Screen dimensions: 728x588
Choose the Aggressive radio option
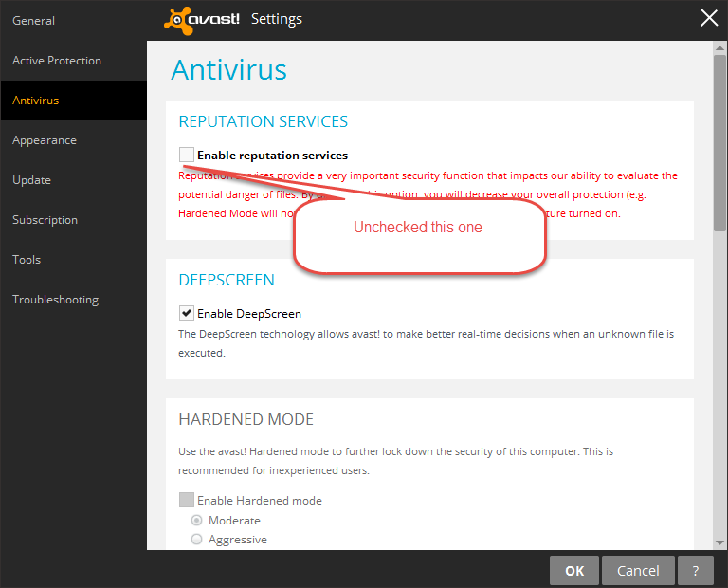(197, 540)
